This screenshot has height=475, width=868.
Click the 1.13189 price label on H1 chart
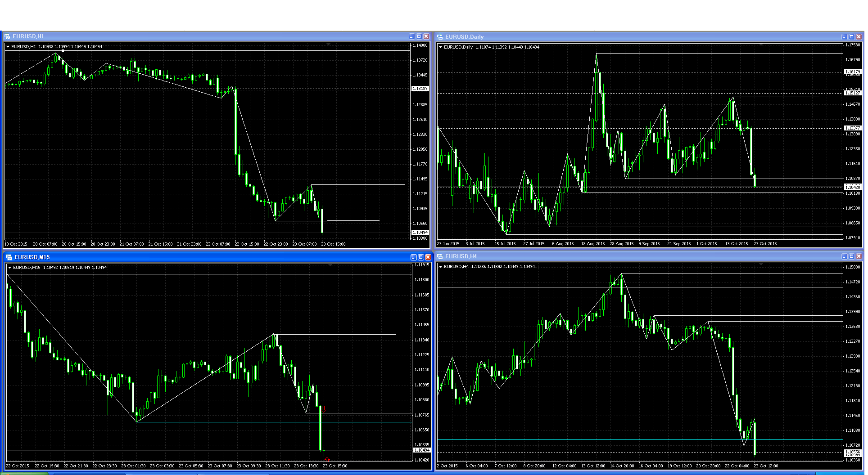[420, 89]
